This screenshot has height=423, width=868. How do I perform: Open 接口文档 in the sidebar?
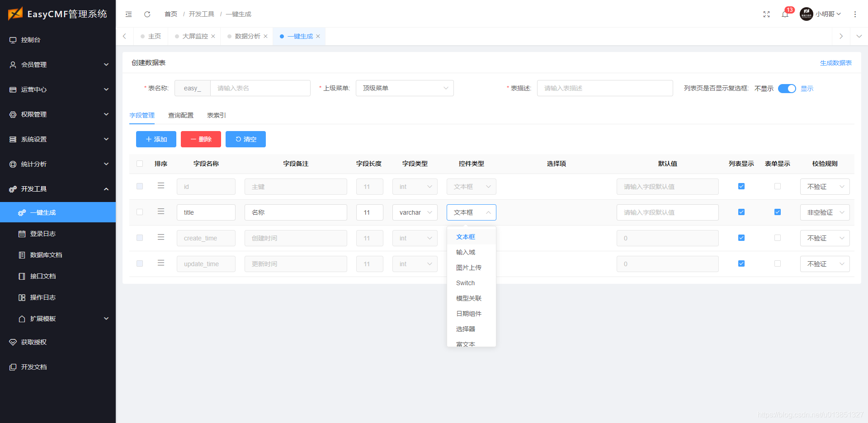pos(58,276)
